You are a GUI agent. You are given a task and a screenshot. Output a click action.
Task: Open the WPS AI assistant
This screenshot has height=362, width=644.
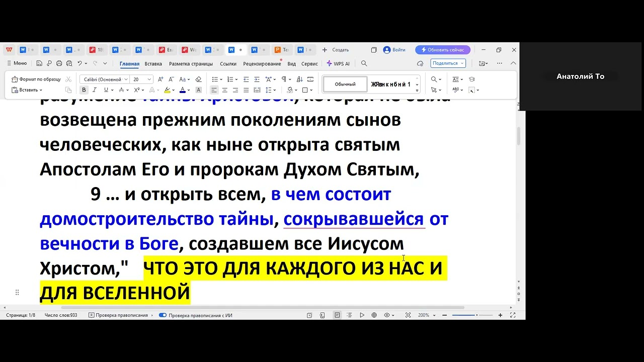coord(338,64)
